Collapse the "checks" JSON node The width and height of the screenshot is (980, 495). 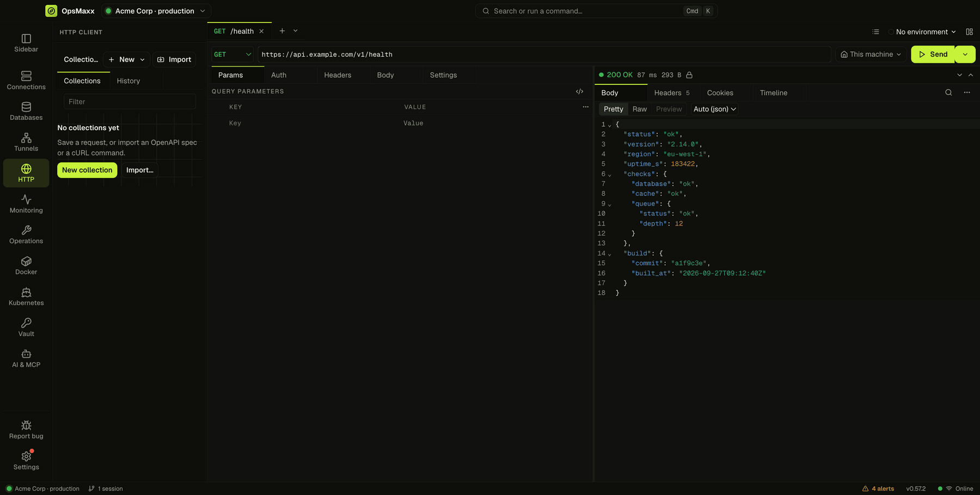[x=609, y=175]
